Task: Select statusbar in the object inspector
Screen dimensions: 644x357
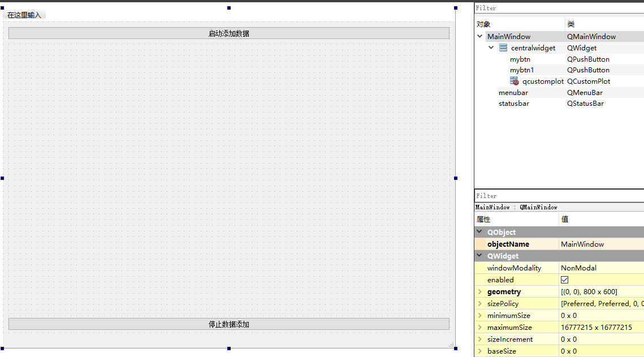Action: click(x=513, y=104)
